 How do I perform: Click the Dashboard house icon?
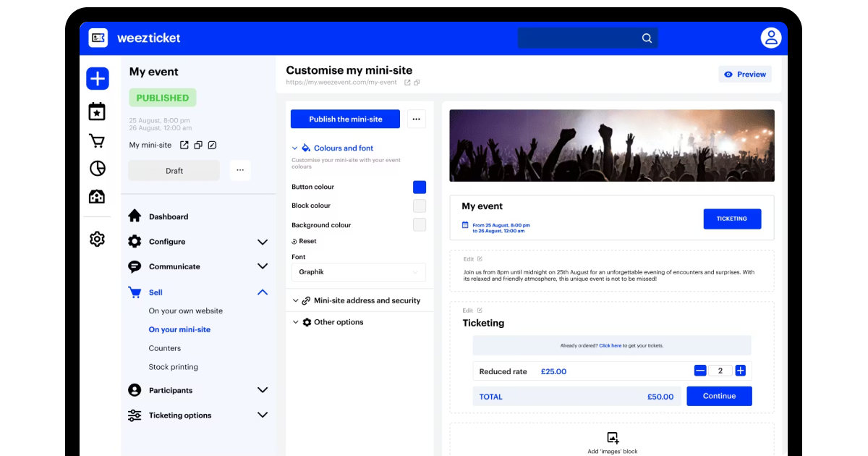pyautogui.click(x=135, y=216)
